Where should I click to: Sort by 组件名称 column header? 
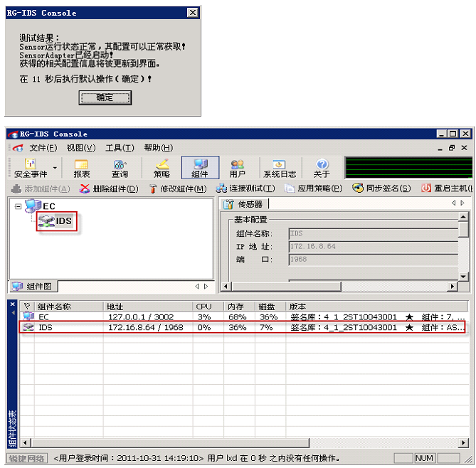coord(69,307)
